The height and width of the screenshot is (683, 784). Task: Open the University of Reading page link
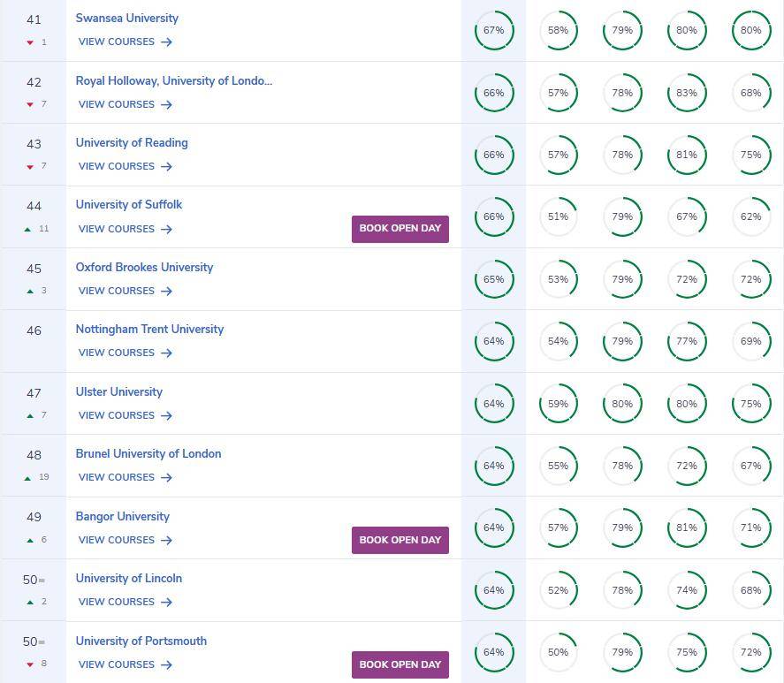pos(132,142)
